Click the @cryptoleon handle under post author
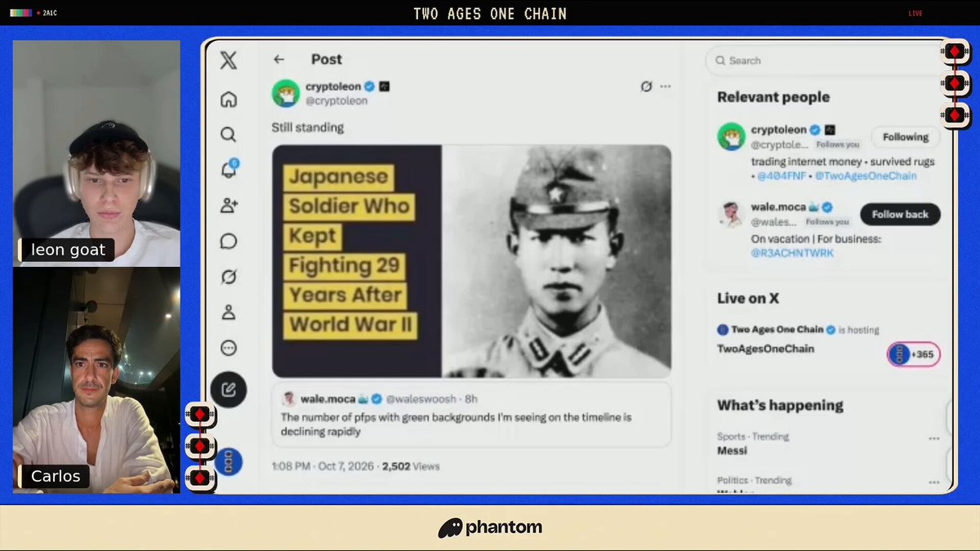The image size is (980, 551). [336, 101]
